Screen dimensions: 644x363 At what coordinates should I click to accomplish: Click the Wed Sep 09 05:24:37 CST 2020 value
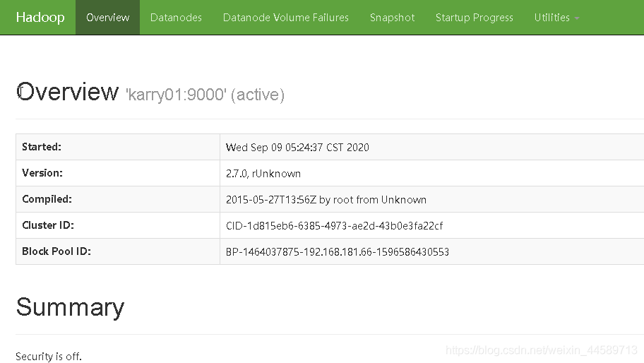pos(297,148)
